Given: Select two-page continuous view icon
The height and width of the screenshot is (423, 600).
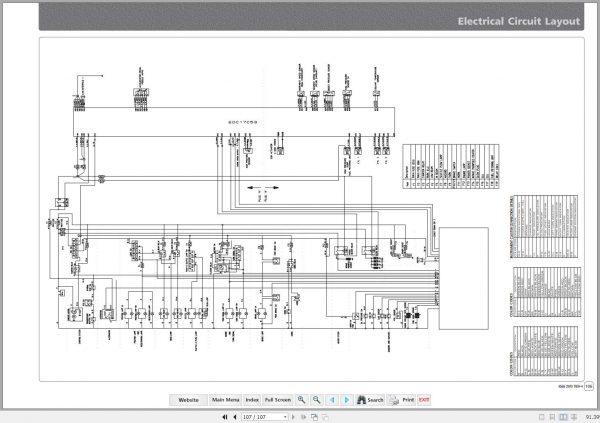Looking at the screenshot, I should point(574,417).
